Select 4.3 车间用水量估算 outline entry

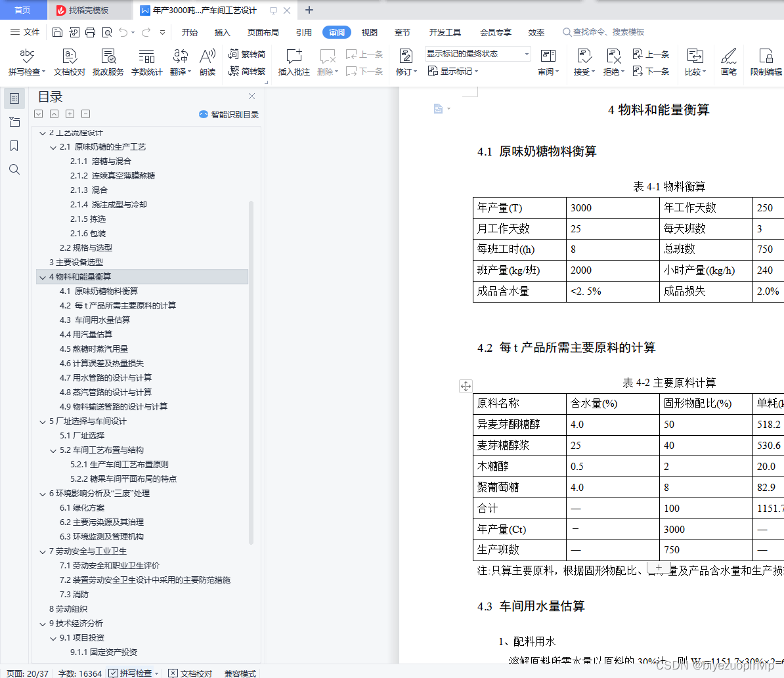(95, 320)
